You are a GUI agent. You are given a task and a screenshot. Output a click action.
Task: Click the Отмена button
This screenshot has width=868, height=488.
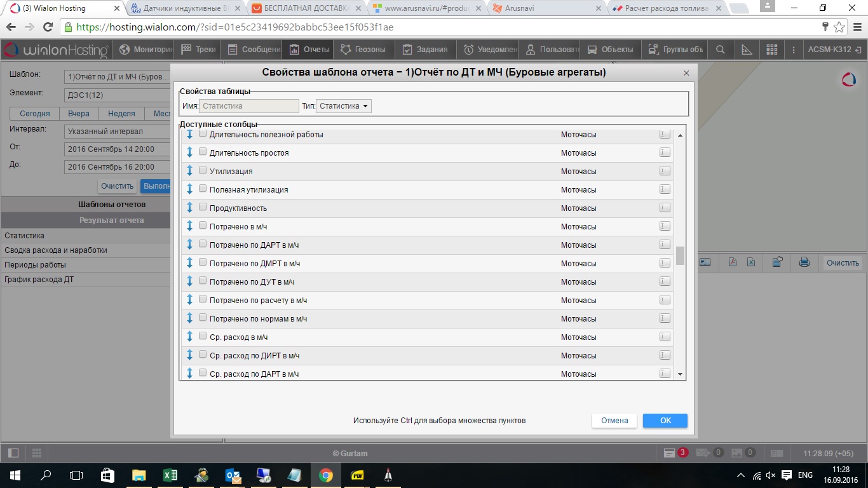tap(614, 421)
